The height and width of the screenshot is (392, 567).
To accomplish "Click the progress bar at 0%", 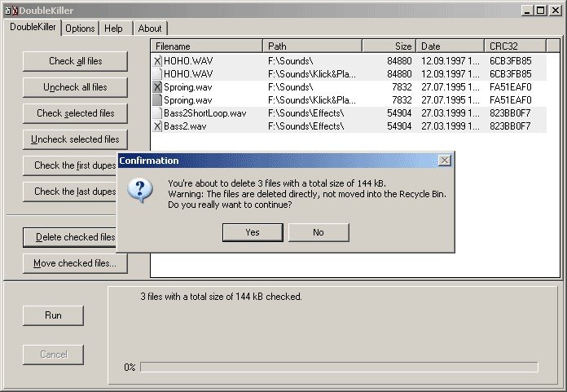I will (x=339, y=367).
